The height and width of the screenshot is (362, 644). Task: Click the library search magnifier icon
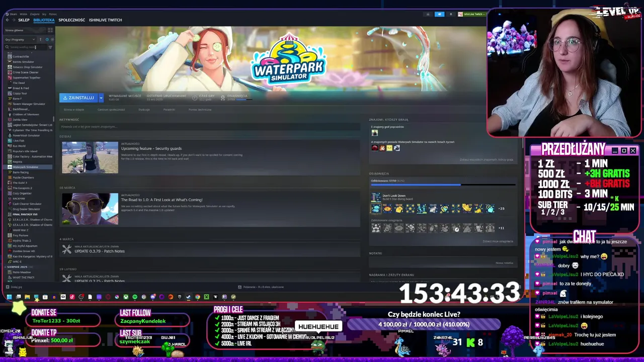7,47
